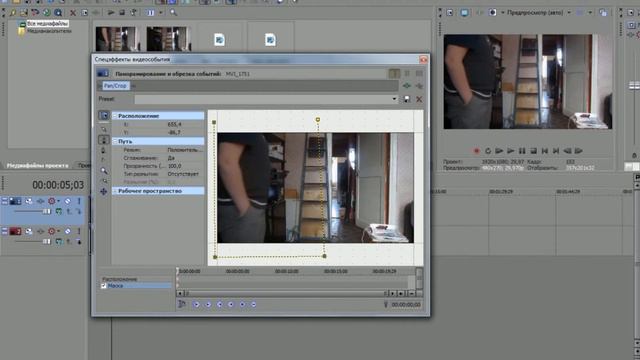Click the Y position value -86,7
The image size is (640, 360).
[175, 133]
